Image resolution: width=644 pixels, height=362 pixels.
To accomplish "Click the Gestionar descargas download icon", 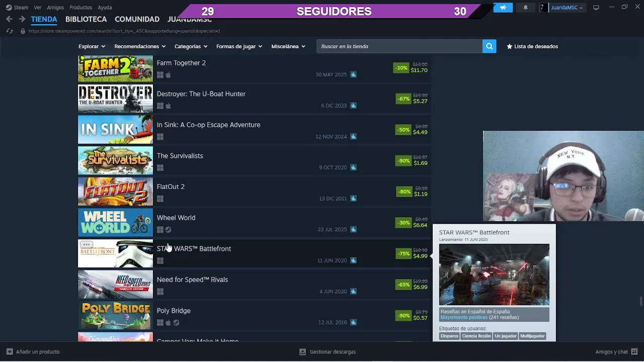I will [x=302, y=352].
